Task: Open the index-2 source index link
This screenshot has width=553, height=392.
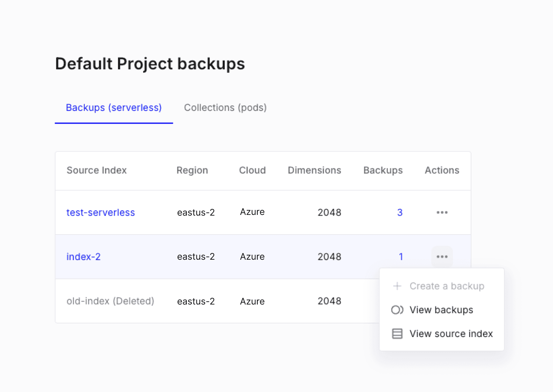Action: click(83, 257)
